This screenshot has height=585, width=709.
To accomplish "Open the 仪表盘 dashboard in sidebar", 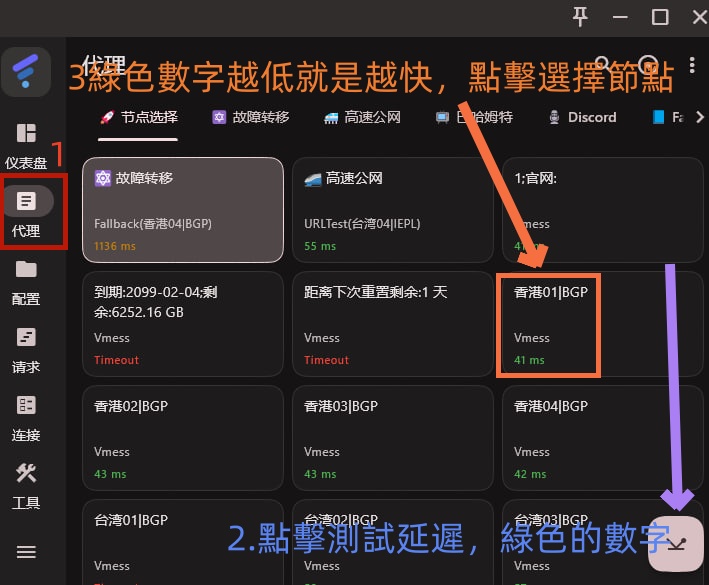I will 26,134.
